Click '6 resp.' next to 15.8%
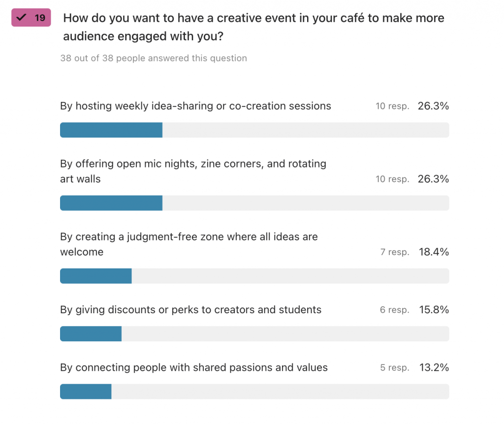 [x=394, y=310]
